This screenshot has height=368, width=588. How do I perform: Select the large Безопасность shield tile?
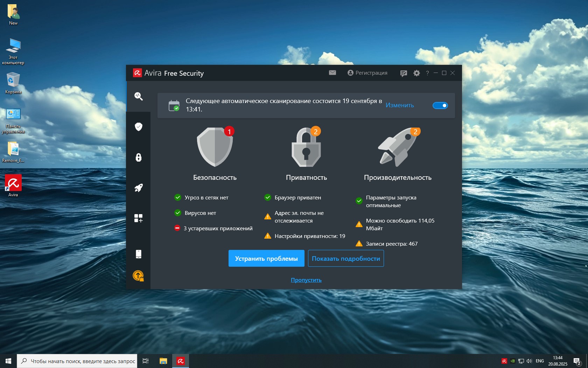(x=215, y=147)
